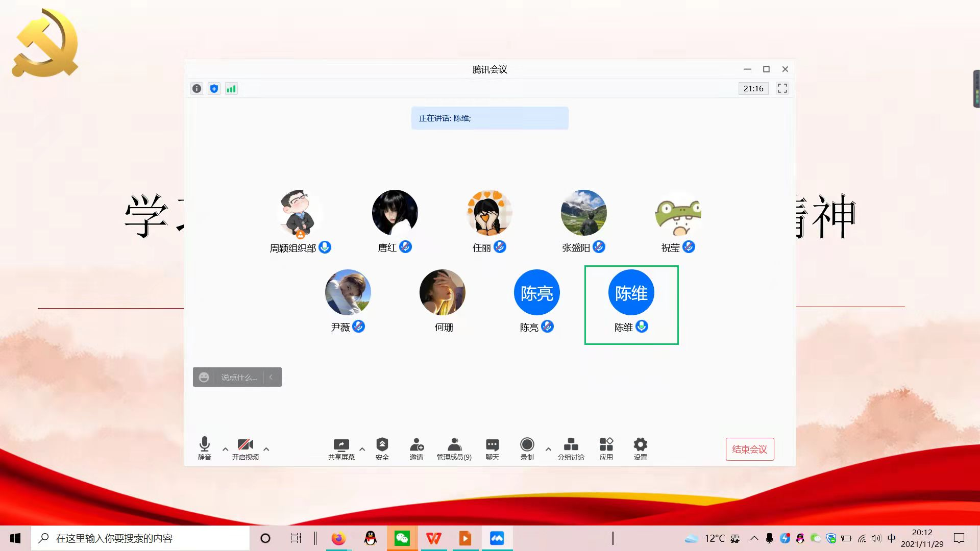Switch to Tencent Meeting taskbar icon
Image resolution: width=980 pixels, height=551 pixels.
(x=497, y=538)
